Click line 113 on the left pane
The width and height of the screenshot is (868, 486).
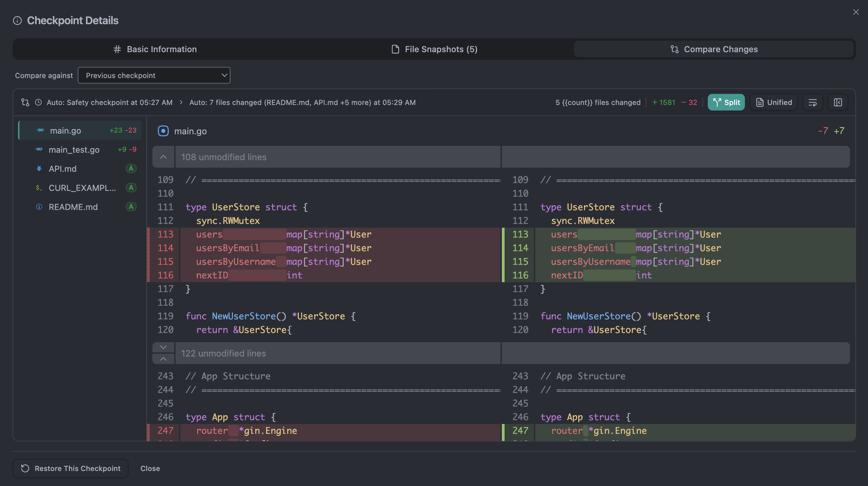[x=324, y=234]
